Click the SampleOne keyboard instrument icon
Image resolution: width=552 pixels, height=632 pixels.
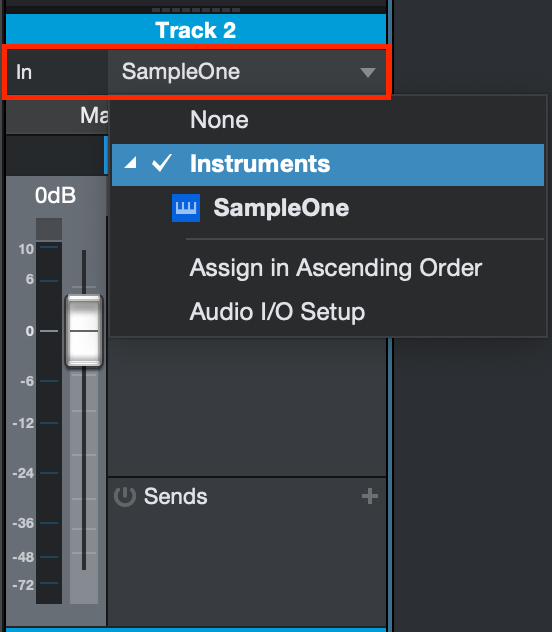pos(186,208)
